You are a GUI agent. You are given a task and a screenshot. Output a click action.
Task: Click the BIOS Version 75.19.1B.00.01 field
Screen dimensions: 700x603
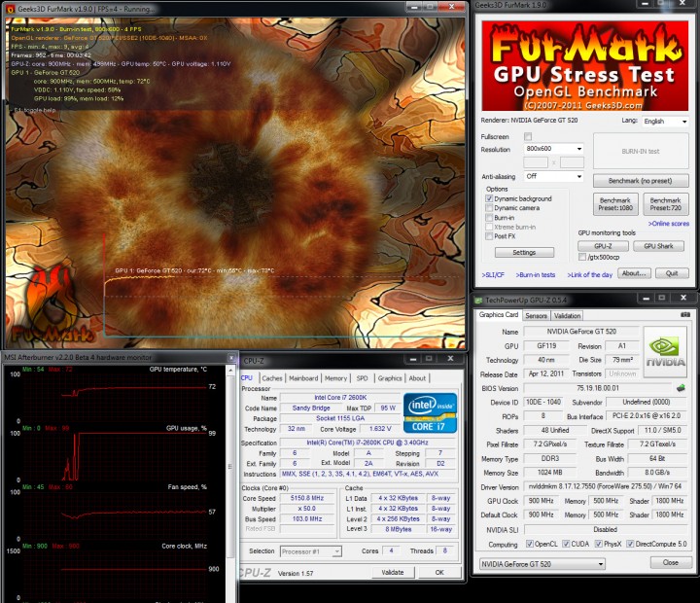pyautogui.click(x=598, y=388)
